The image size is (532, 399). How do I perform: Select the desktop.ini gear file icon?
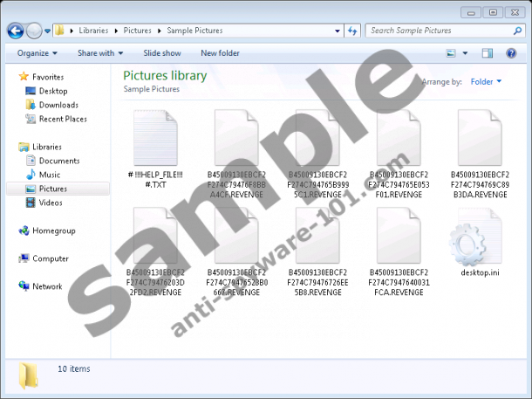[472, 241]
